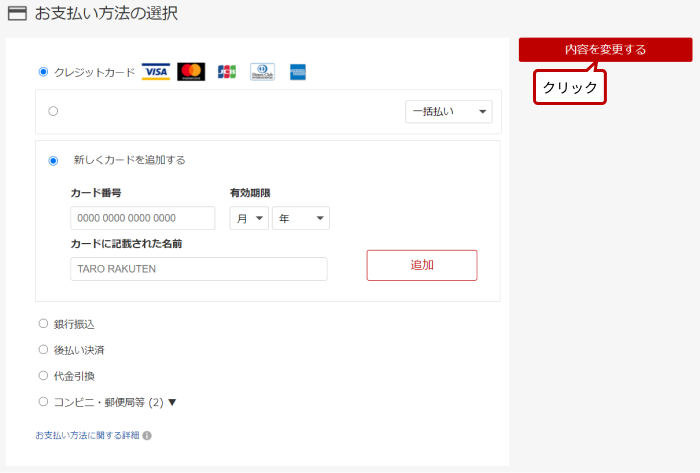Click the Diners Club logo
The width and height of the screenshot is (700, 473).
pos(262,72)
